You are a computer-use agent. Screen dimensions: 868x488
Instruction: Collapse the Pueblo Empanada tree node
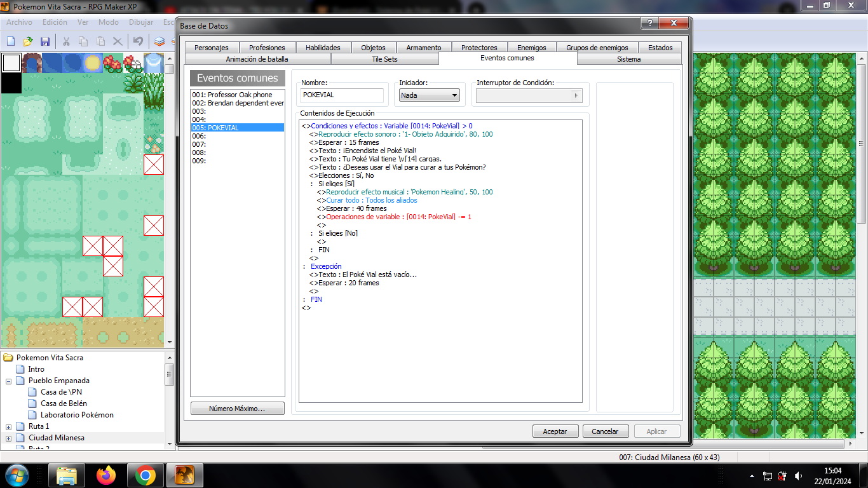point(9,381)
